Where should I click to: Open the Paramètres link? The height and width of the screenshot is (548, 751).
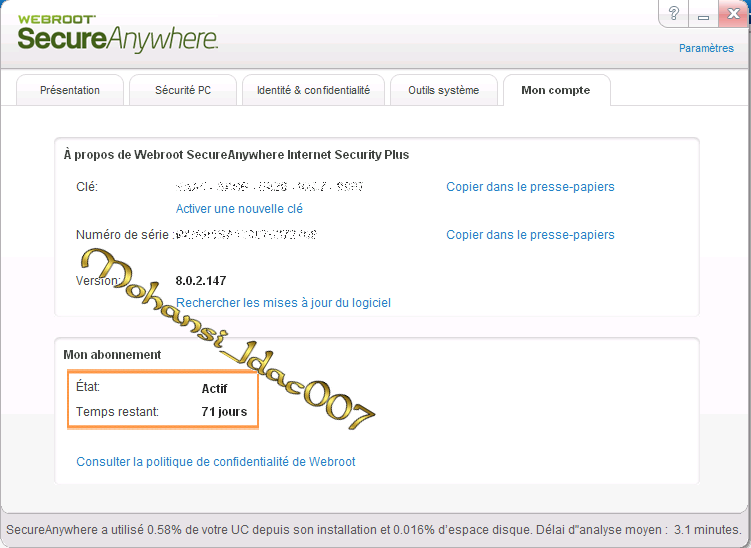[706, 48]
